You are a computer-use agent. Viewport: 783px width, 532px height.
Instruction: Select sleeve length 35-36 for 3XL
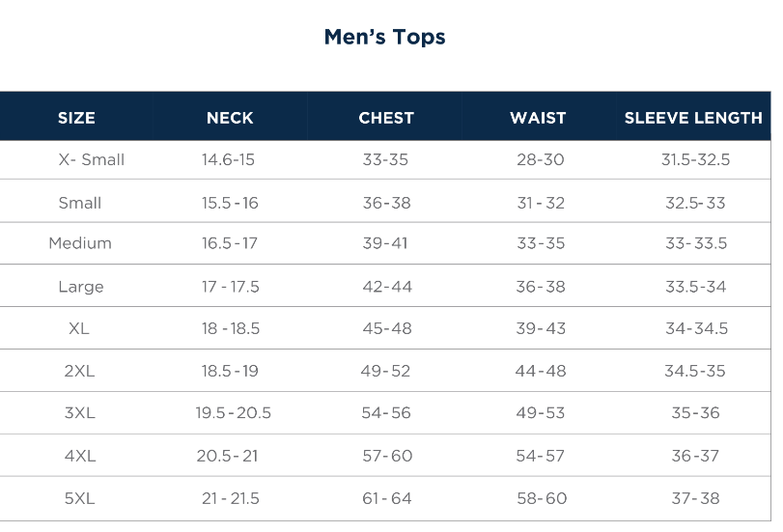tap(695, 413)
